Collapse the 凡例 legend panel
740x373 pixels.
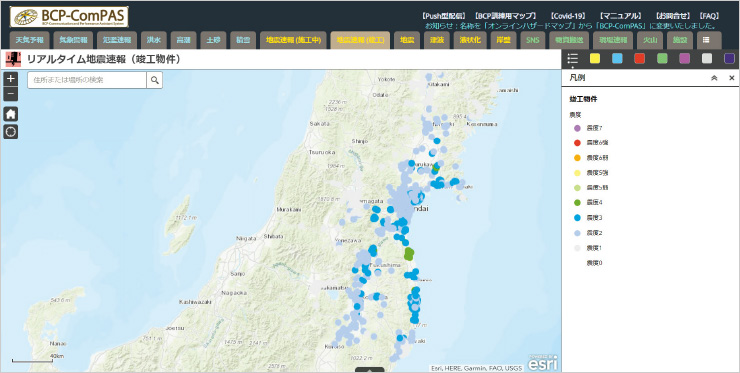[714, 78]
